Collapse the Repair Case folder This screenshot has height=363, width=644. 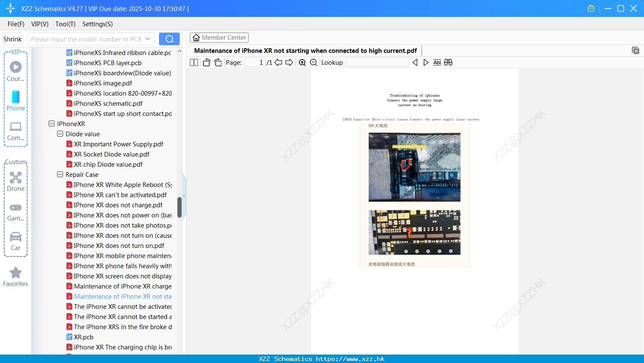(60, 175)
